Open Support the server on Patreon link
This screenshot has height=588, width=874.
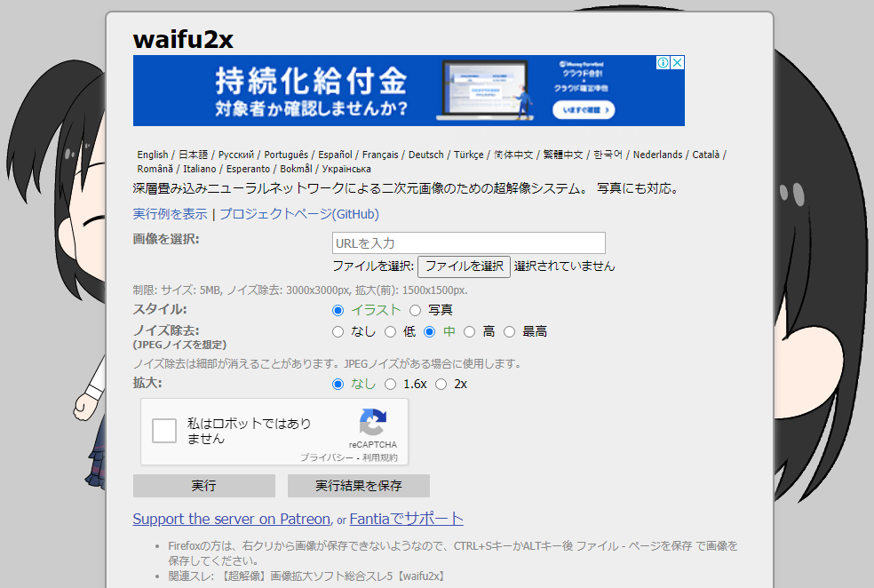coord(231,519)
